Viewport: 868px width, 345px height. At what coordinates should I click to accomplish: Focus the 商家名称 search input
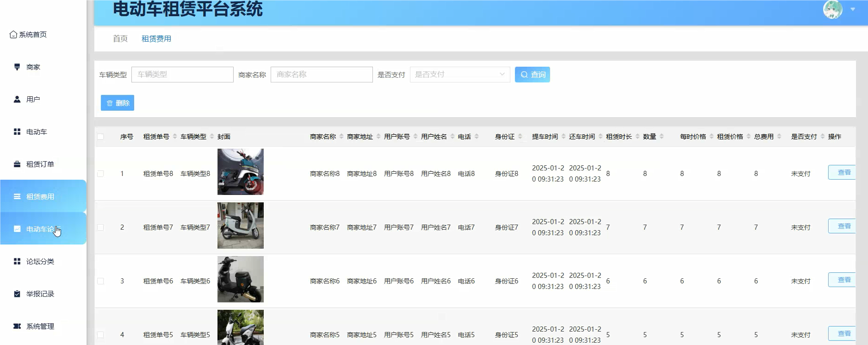click(322, 75)
